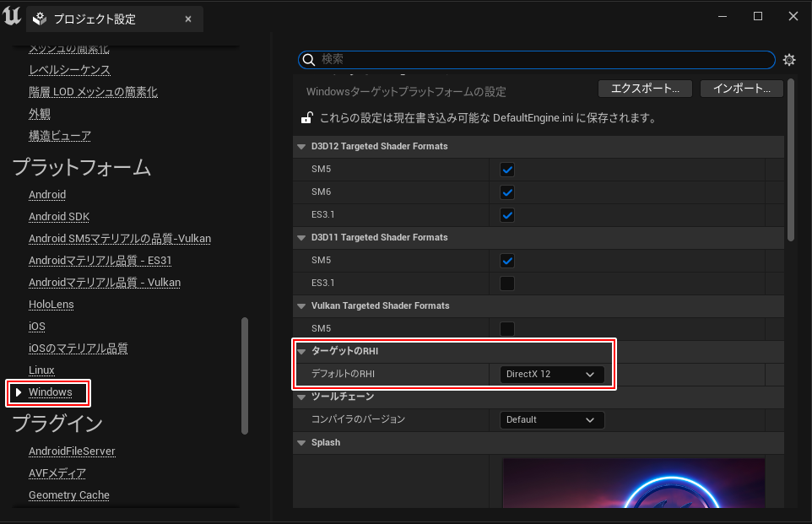
Task: Enable ES3.1 under D3D11 Shader Formats
Action: 507,283
